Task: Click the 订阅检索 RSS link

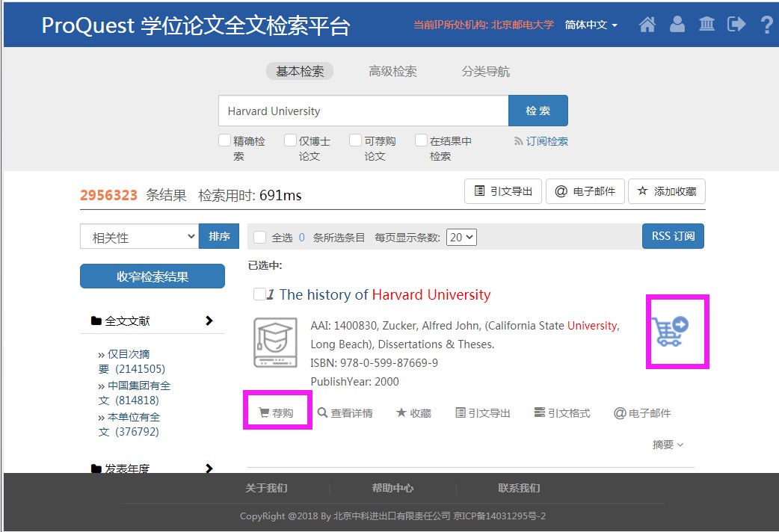Action: pyautogui.click(x=541, y=141)
